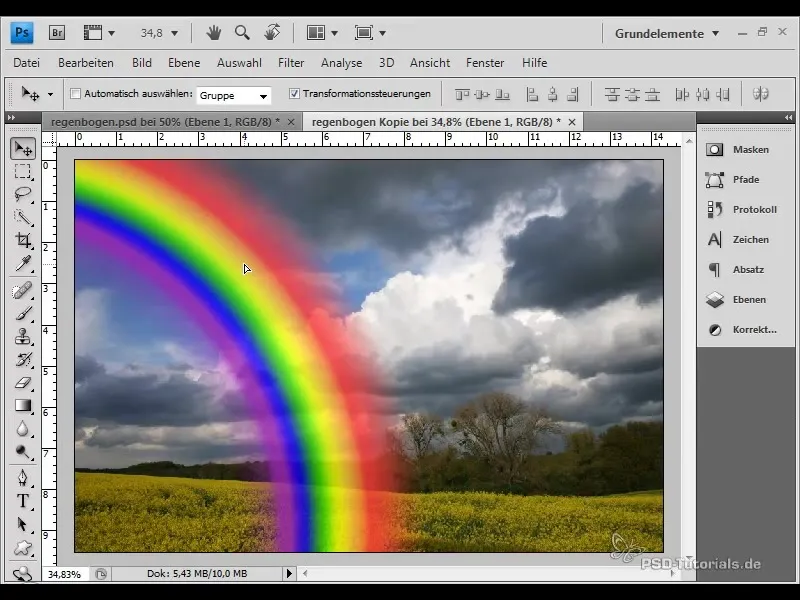Open the Filter menu
The image size is (800, 600).
pyautogui.click(x=291, y=63)
